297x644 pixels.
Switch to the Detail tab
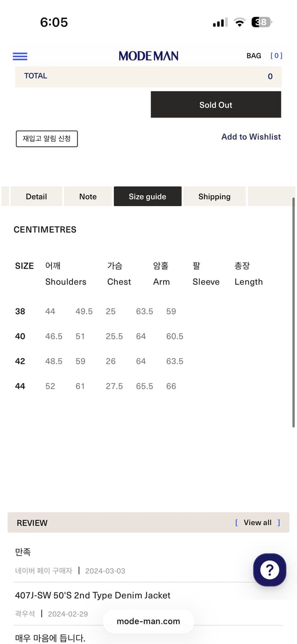coord(36,197)
